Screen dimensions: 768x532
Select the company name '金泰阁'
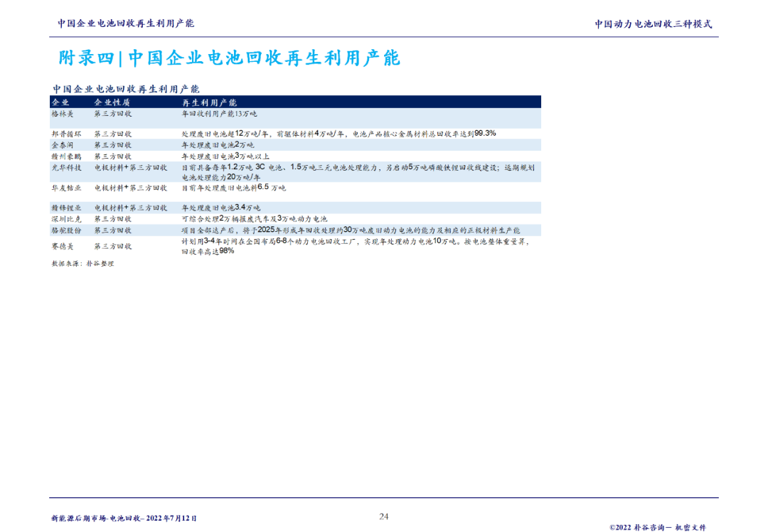[63, 145]
